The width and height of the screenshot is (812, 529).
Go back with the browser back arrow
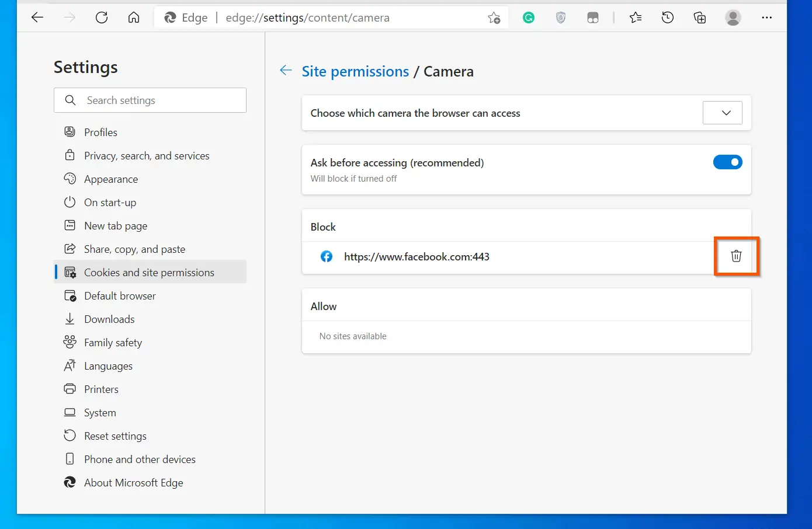click(37, 18)
